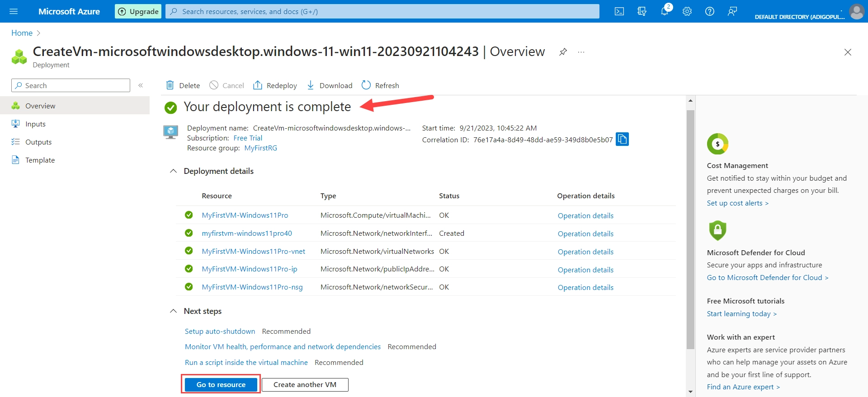Screen dimensions: 868x397
Task: Collapse the left navigation with double chevron
Action: [141, 85]
